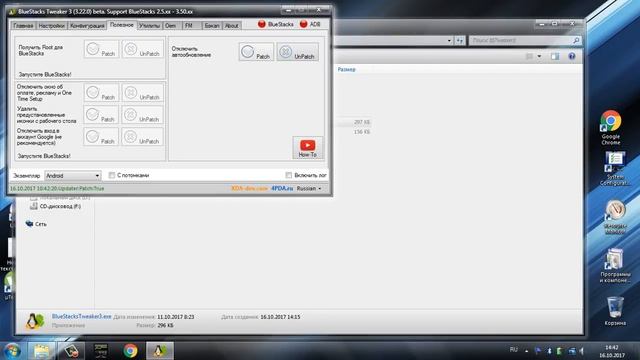Open Explorer help with the question mark icon
Image resolution: width=640 pixels, height=360 pixels.
[572, 56]
